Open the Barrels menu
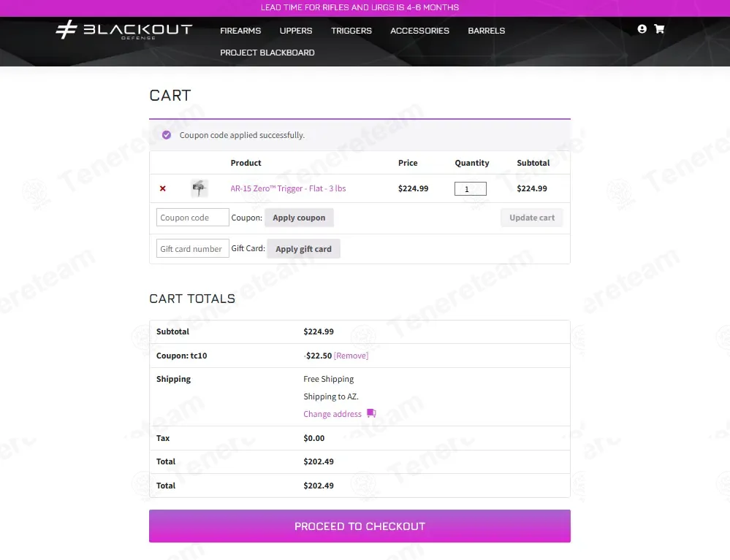 [x=486, y=31]
